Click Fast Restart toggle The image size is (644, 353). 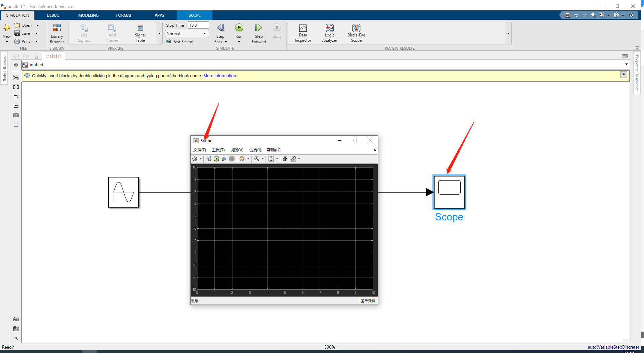point(180,41)
